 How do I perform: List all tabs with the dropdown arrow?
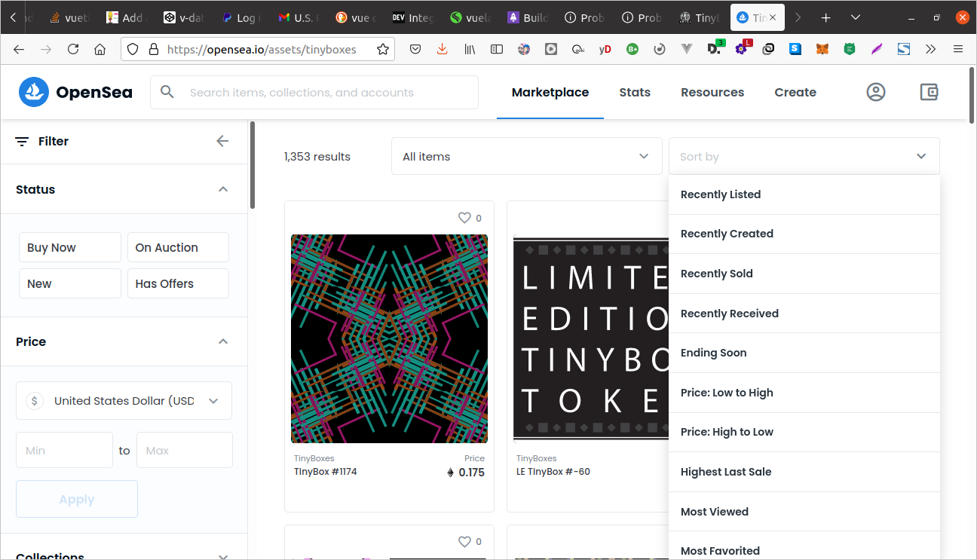856,17
